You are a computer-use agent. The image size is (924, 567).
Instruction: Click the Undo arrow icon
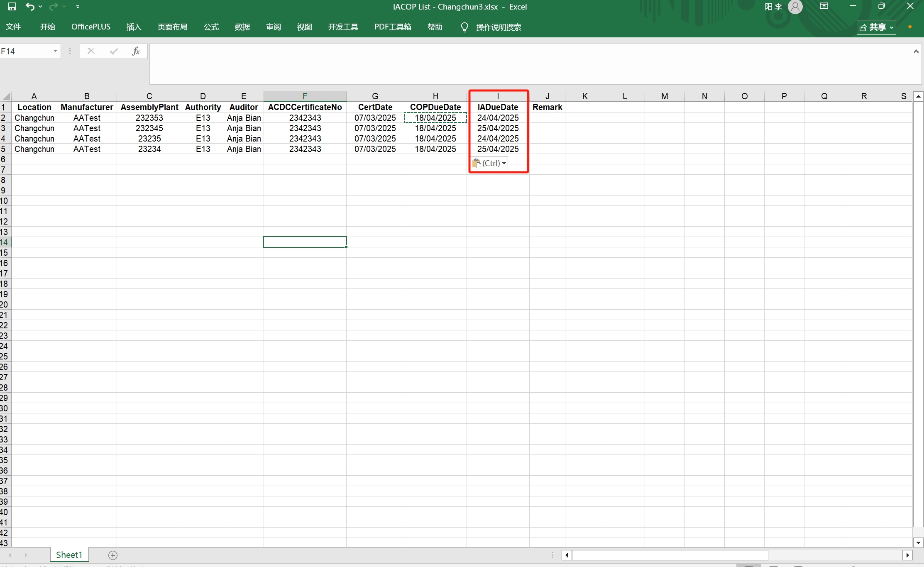(x=30, y=7)
